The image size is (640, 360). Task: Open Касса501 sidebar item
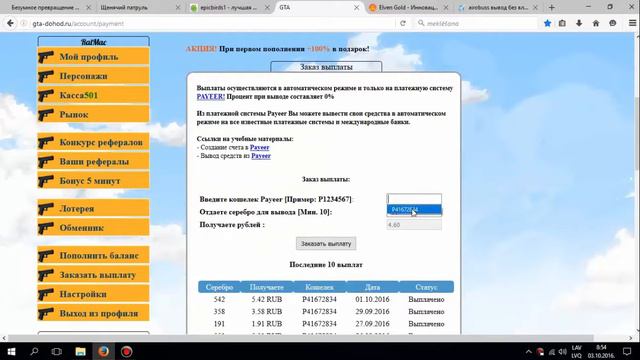point(93,95)
